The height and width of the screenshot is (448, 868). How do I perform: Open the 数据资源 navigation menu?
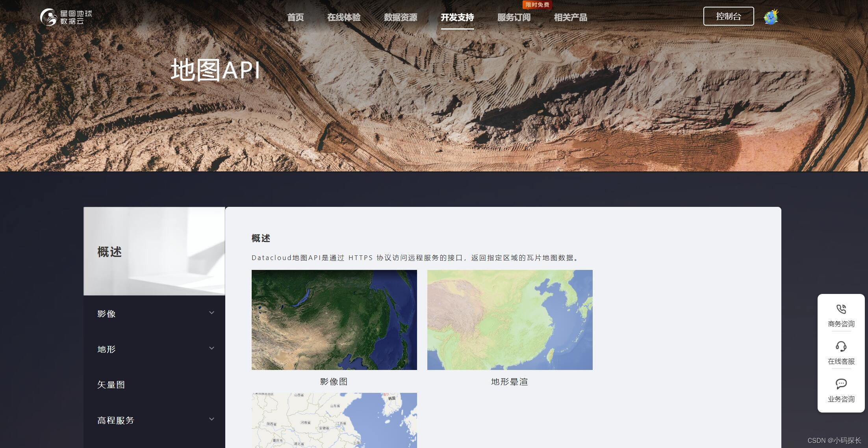[x=401, y=17]
